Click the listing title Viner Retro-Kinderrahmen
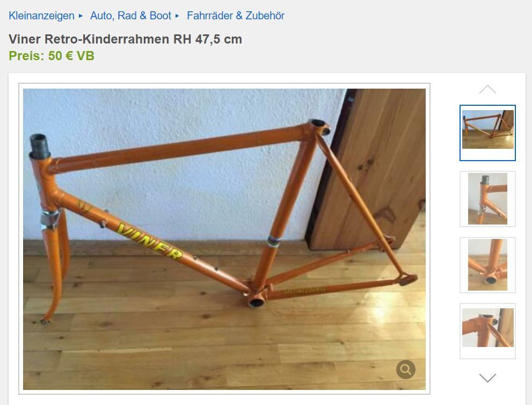Viewport: 532px width, 405px height. pos(125,39)
